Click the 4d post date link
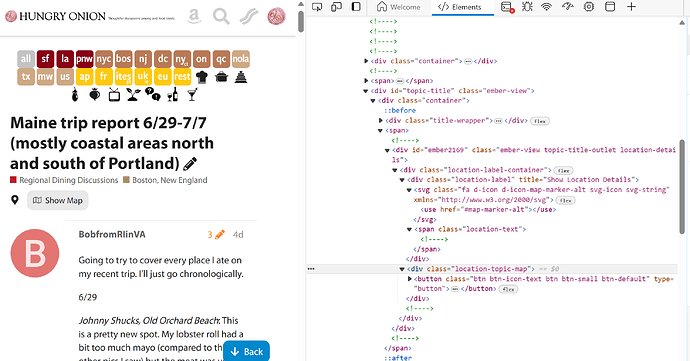The height and width of the screenshot is (361, 690). point(238,235)
